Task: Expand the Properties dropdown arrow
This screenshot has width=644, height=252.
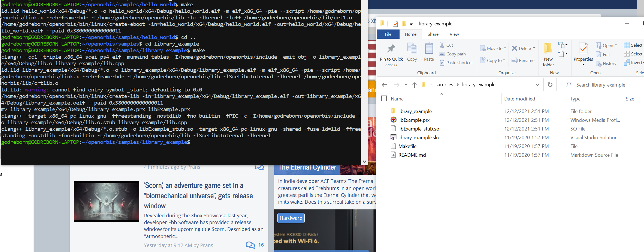Action: pyautogui.click(x=583, y=65)
